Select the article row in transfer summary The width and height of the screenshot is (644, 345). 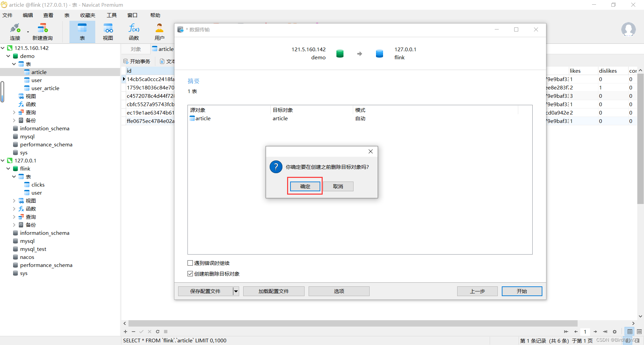pyautogui.click(x=360, y=118)
